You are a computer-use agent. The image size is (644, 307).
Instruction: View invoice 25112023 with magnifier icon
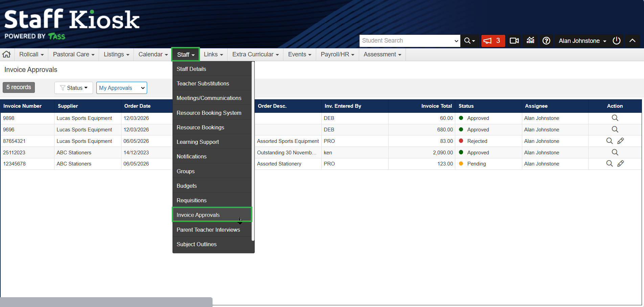pos(615,152)
